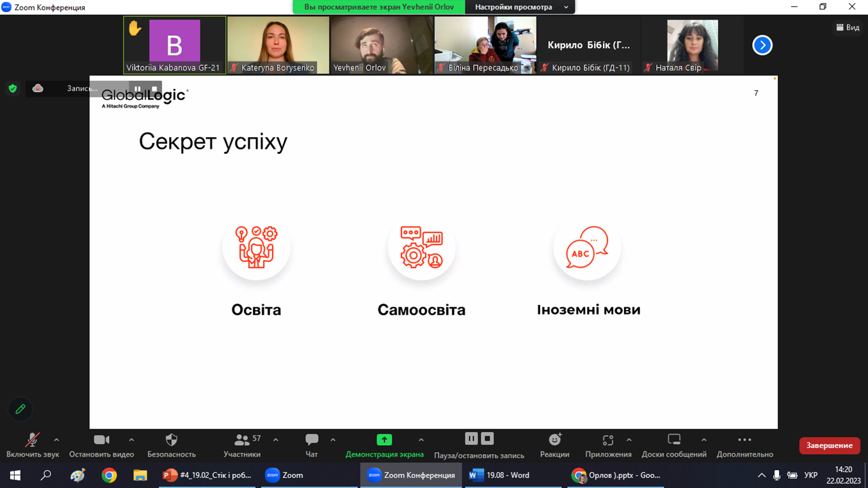Image resolution: width=868 pixels, height=488 pixels.
Task: Open the Security shield options
Action: [171, 441]
